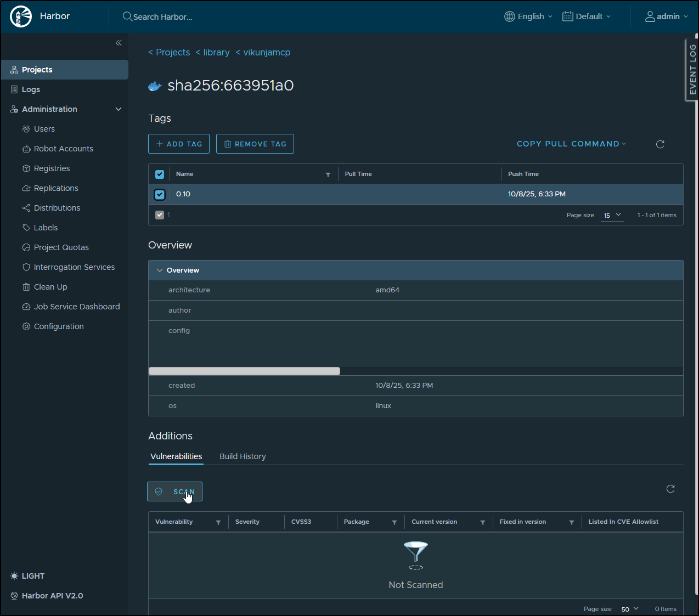Uncheck the 0.10 tag row checkbox

tap(160, 194)
